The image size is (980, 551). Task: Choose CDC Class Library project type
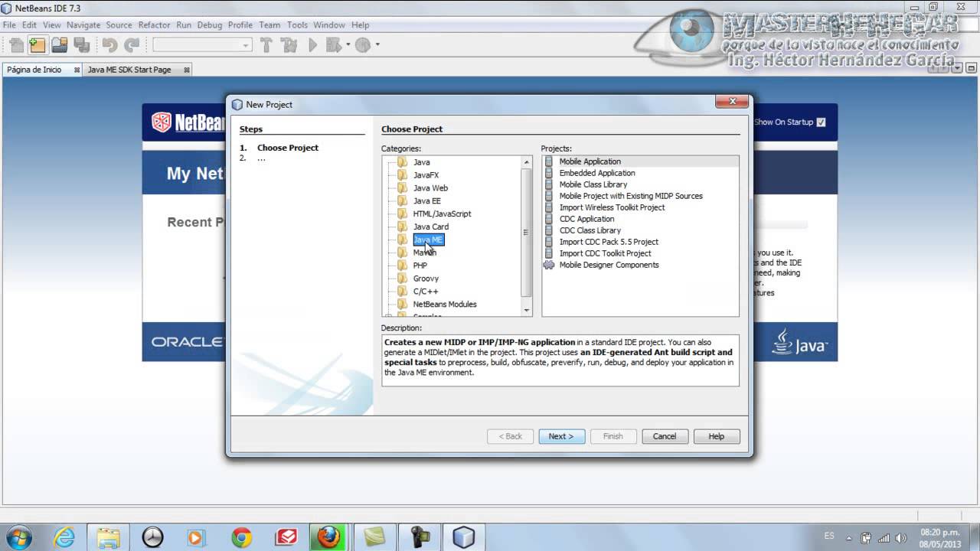pyautogui.click(x=590, y=230)
